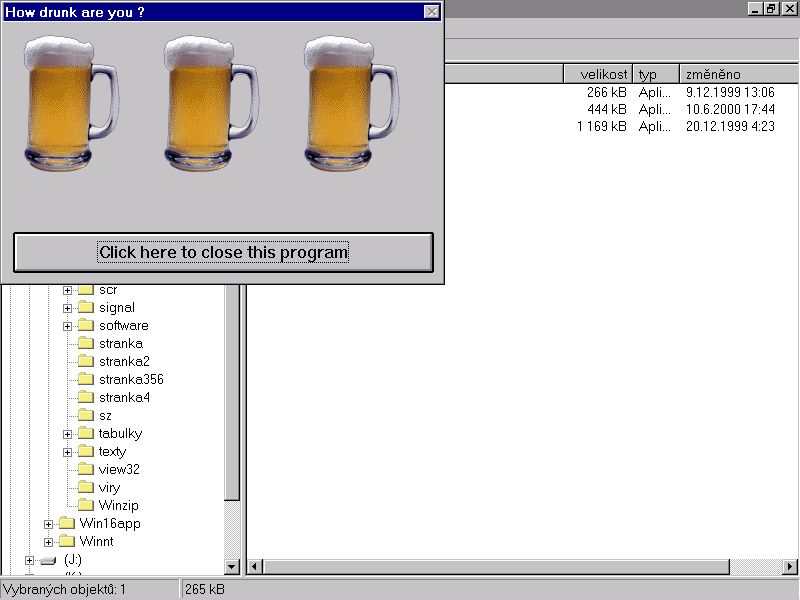
Task: Expand the software folder node
Action: pyautogui.click(x=68, y=326)
